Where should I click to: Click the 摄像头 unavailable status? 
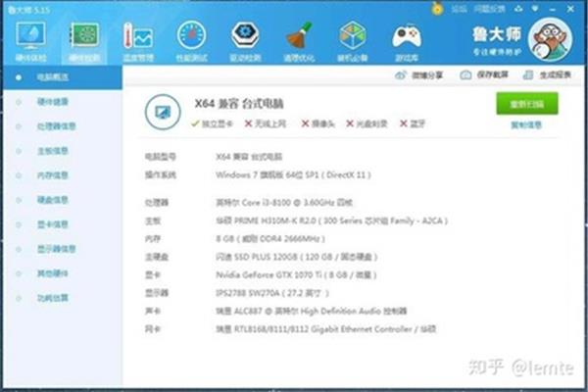pyautogui.click(x=318, y=123)
